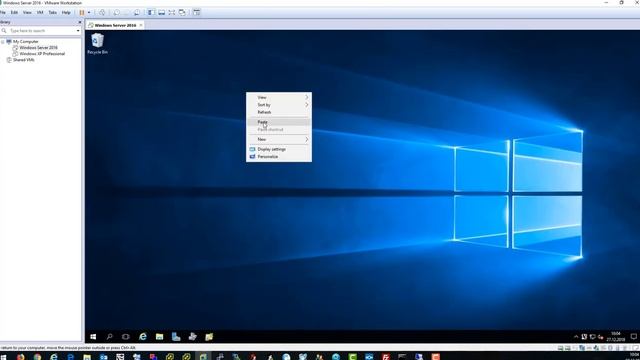Switch to the Windows Server 2016 tab

click(115, 25)
